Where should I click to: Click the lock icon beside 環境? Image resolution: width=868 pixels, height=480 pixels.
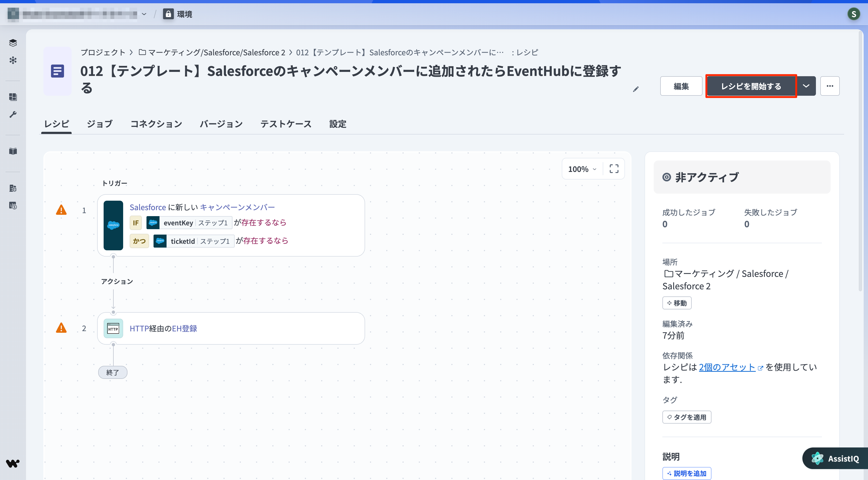coord(168,14)
